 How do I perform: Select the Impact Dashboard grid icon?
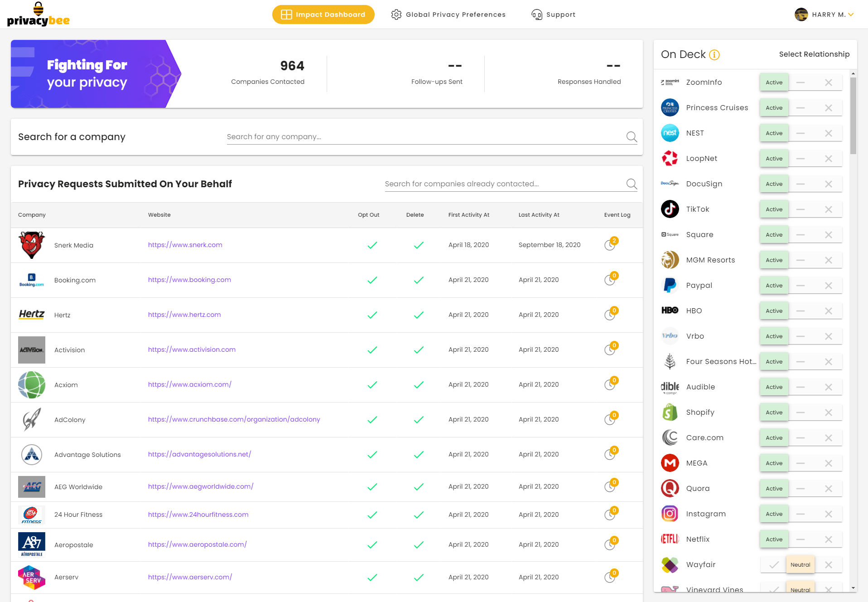coord(286,14)
